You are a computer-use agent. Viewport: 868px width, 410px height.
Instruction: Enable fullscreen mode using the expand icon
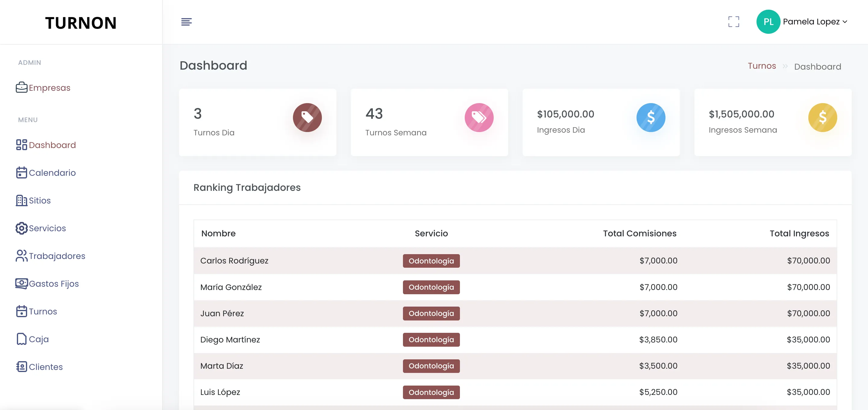coord(733,22)
